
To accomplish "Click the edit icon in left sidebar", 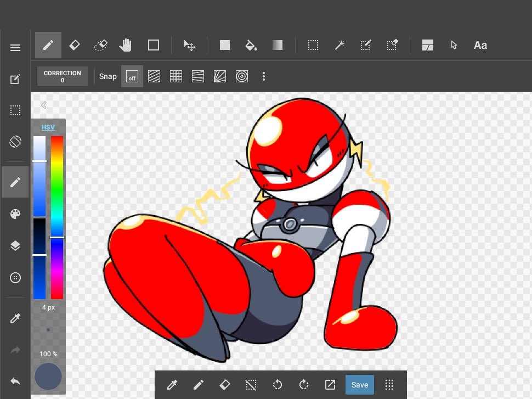I will [x=15, y=79].
